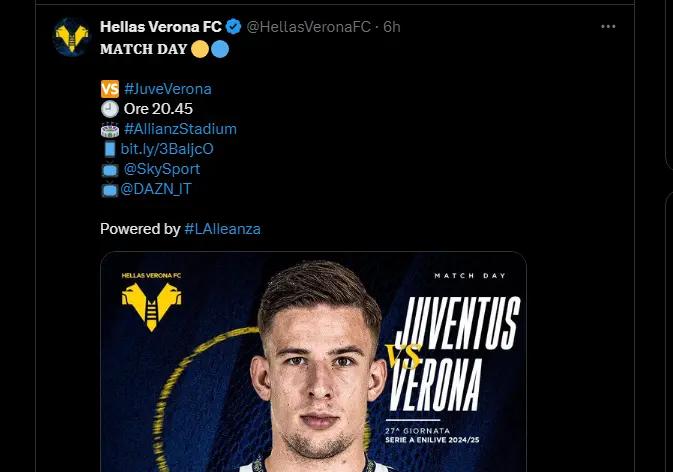
Task: Open the Hellas Verona FC profile avatar
Action: pyautogui.click(x=70, y=36)
